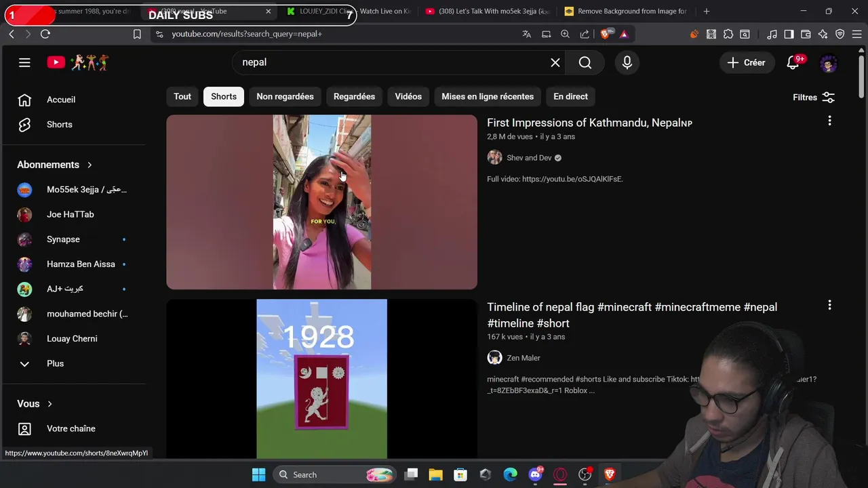Select the Tout filter chip
868x488 pixels.
pos(182,96)
